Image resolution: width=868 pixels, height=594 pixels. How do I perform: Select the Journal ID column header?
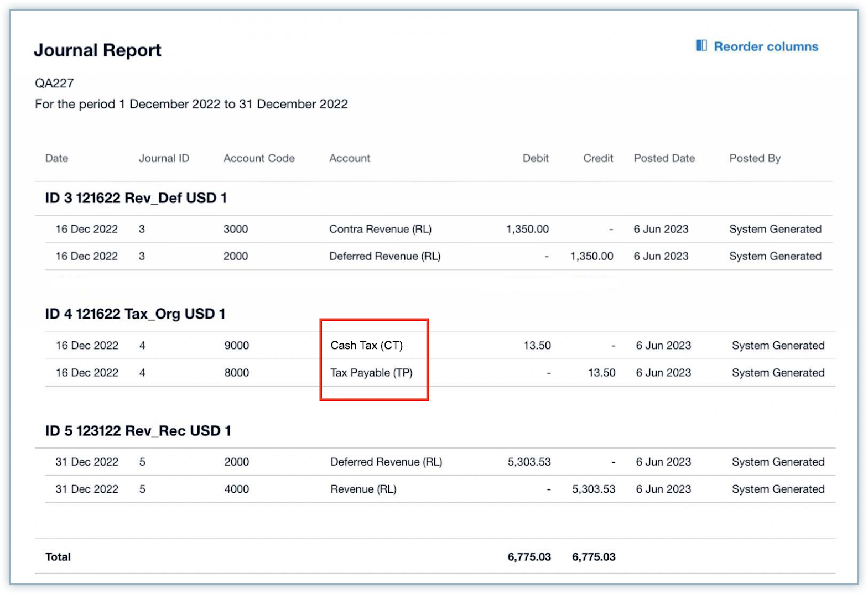click(164, 158)
